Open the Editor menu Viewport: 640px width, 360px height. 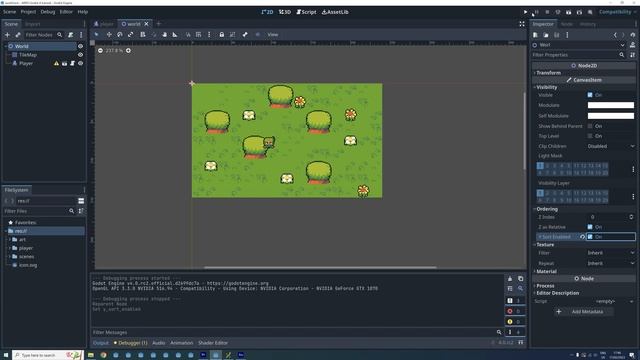(x=66, y=12)
